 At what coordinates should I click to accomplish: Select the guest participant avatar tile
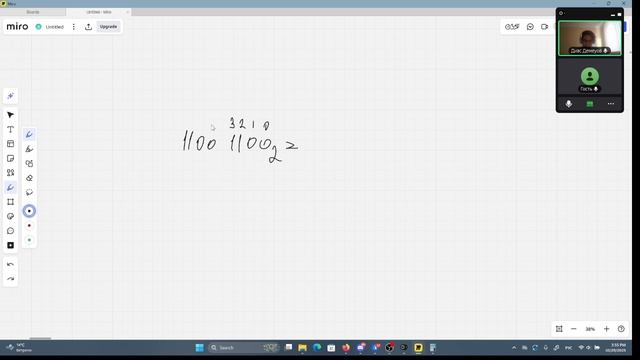point(590,78)
